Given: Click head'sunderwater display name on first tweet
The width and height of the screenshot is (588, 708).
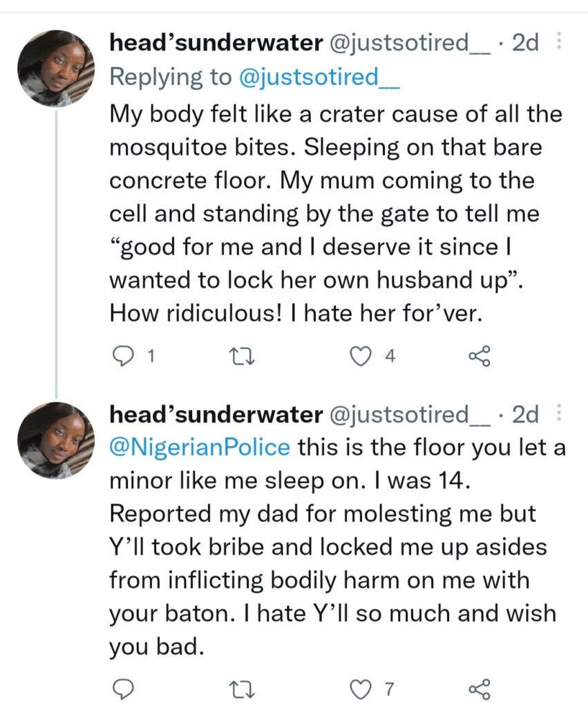Looking at the screenshot, I should [216, 43].
